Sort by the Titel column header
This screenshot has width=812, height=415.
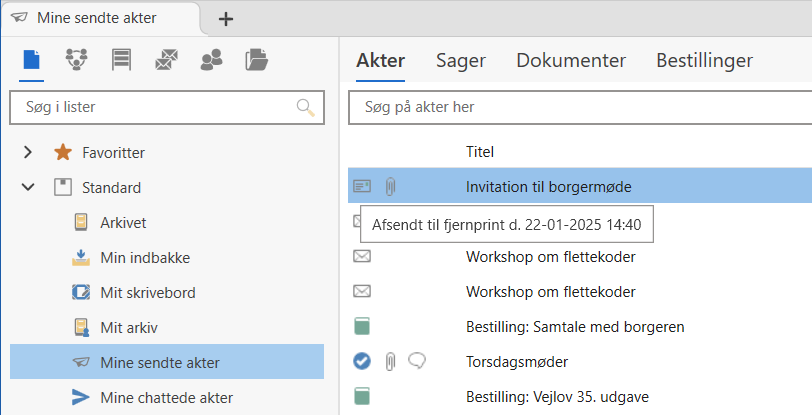point(480,152)
